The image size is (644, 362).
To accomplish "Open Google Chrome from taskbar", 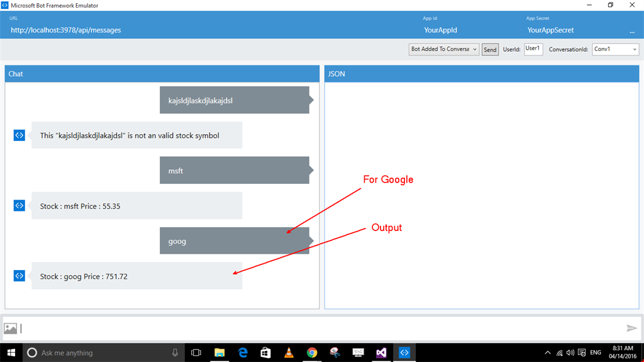I will click(x=312, y=353).
